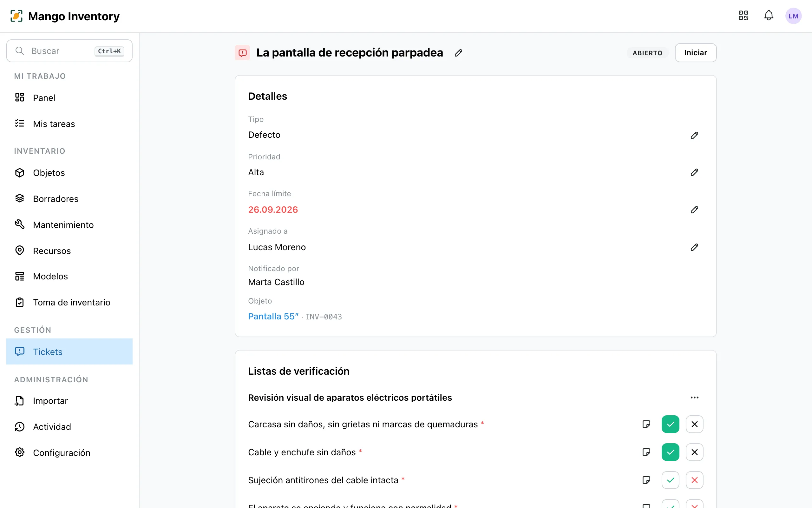
Task: Open the Pantalla 55″ object link
Action: 273,316
